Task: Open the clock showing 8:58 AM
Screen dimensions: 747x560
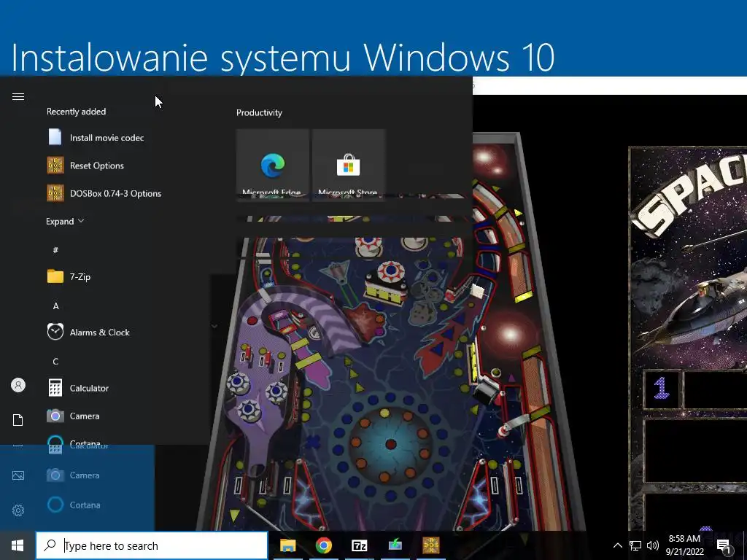Action: tap(684, 545)
